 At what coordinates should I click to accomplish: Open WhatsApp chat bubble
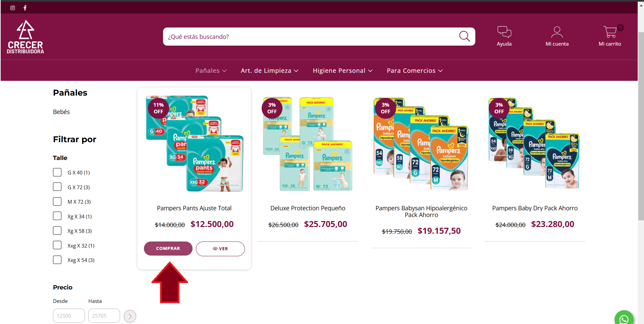[x=624, y=319]
